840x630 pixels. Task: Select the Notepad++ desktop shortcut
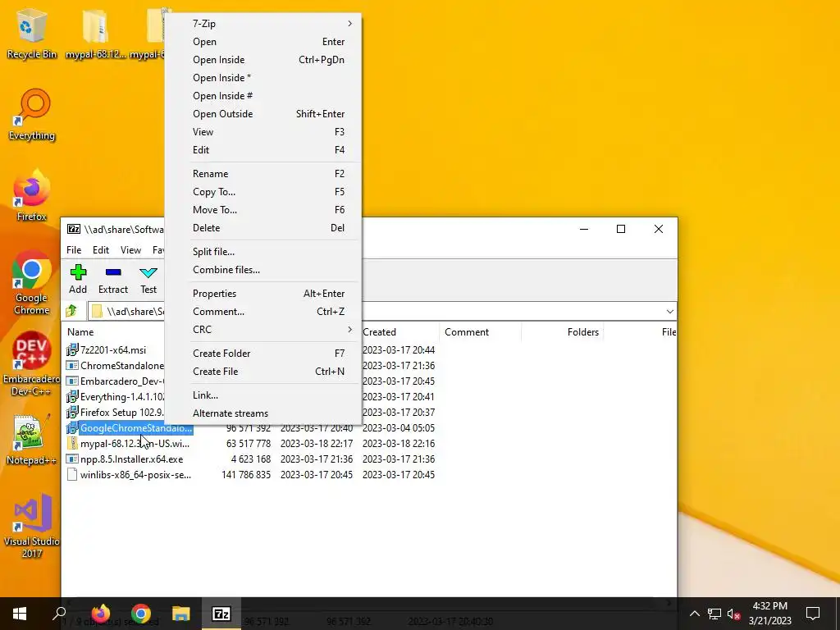point(31,440)
